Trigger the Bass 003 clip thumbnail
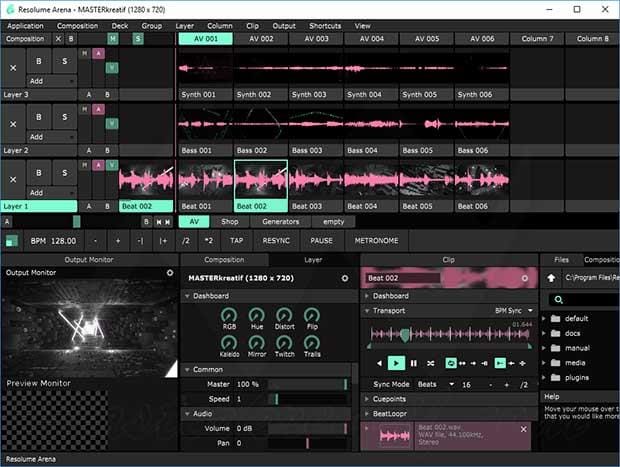The image size is (620, 467). pyautogui.click(x=315, y=124)
